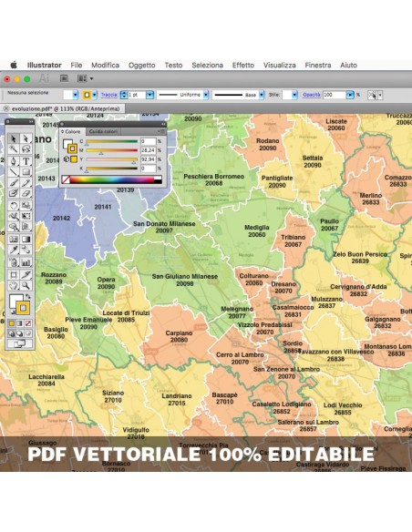The height and width of the screenshot is (532, 412).
Task: Click the Opacità link
Action: 312,95
